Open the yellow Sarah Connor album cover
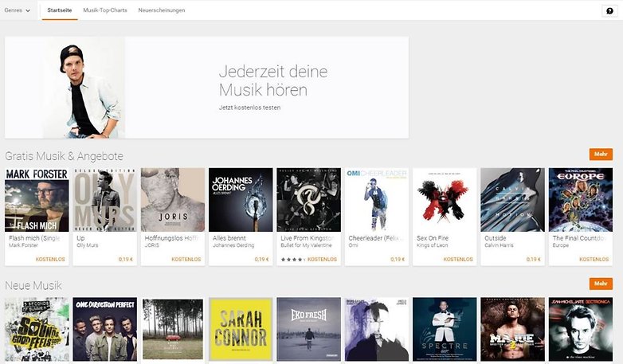 click(x=241, y=330)
